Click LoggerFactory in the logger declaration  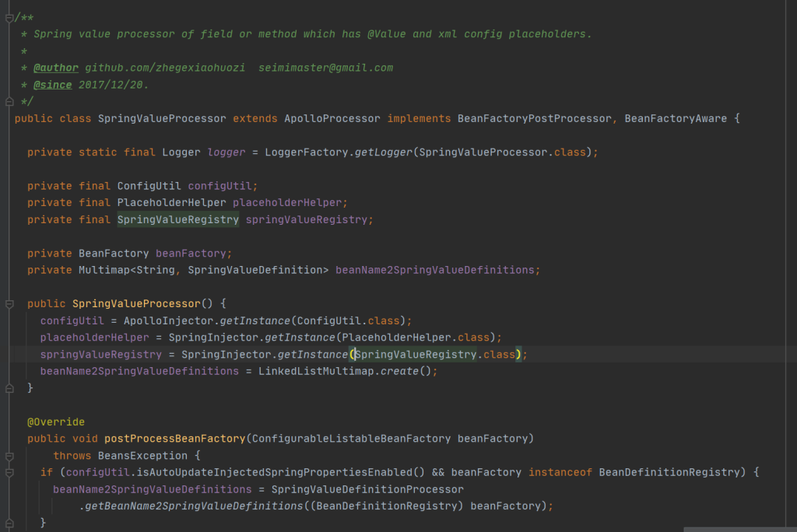[x=307, y=152]
